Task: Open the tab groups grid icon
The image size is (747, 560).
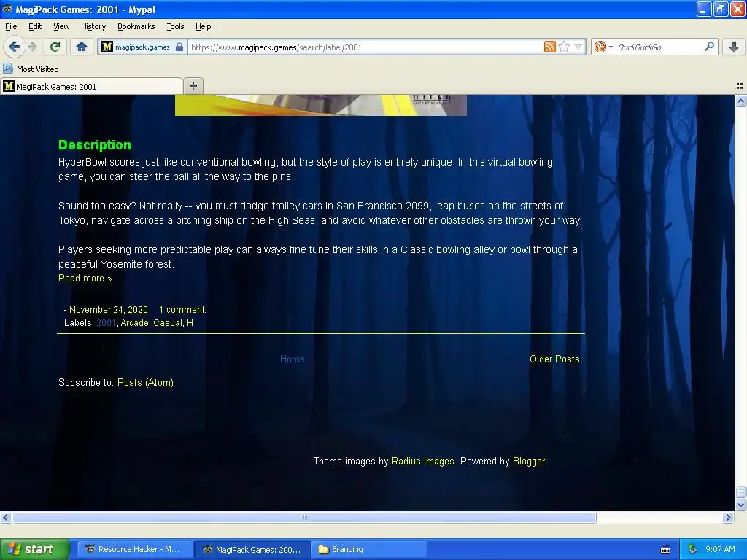Action: click(x=740, y=86)
